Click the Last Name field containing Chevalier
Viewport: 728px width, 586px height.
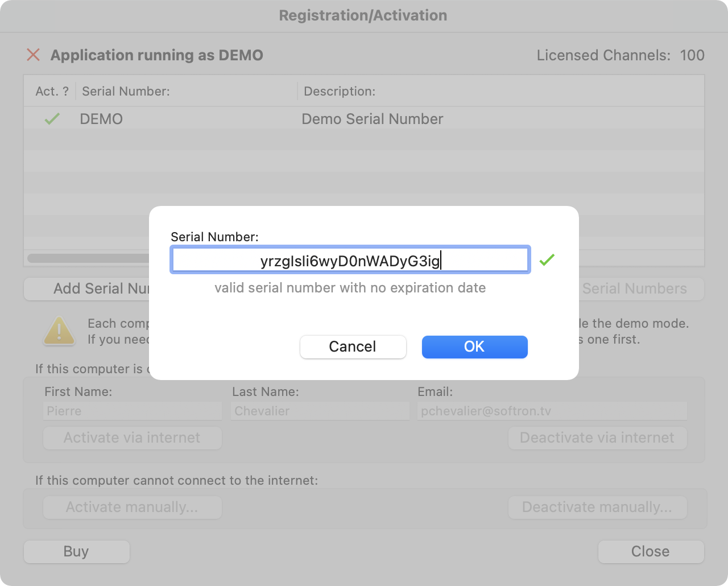[320, 411]
